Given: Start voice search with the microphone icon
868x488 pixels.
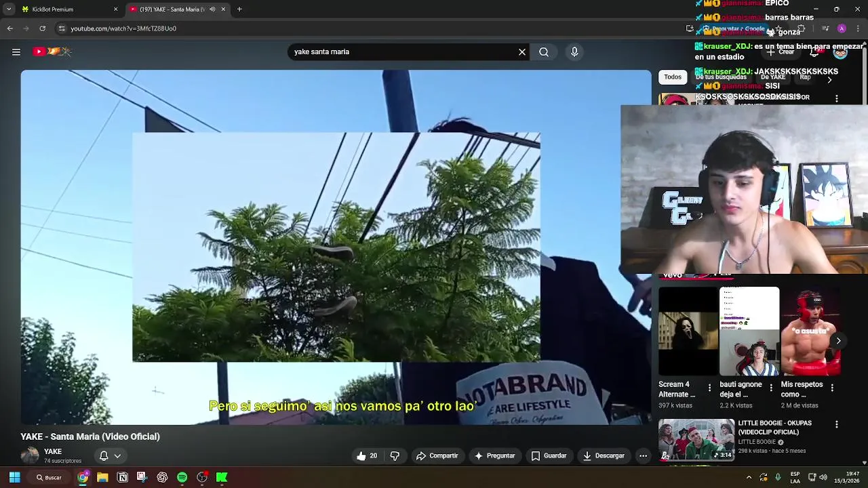Looking at the screenshot, I should (574, 52).
